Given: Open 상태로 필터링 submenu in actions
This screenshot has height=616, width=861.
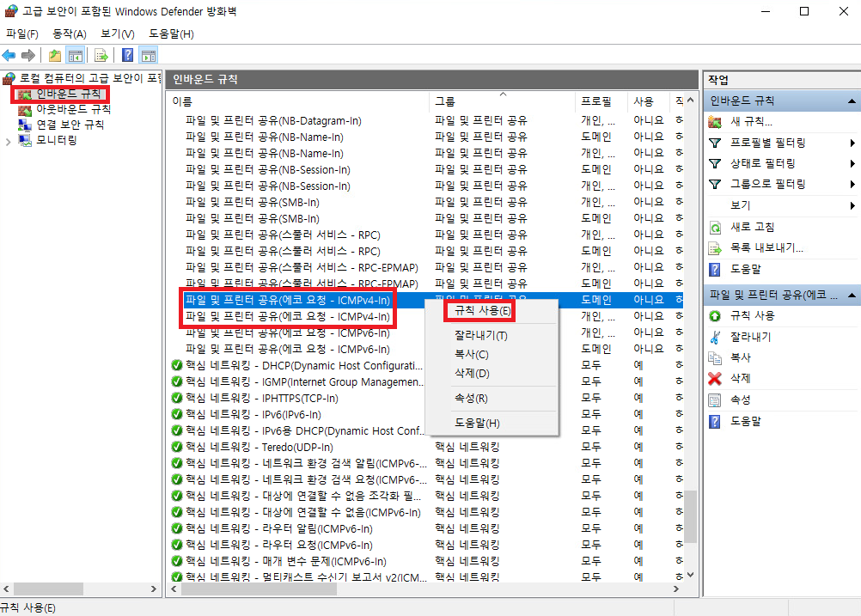Looking at the screenshot, I should coord(762,163).
